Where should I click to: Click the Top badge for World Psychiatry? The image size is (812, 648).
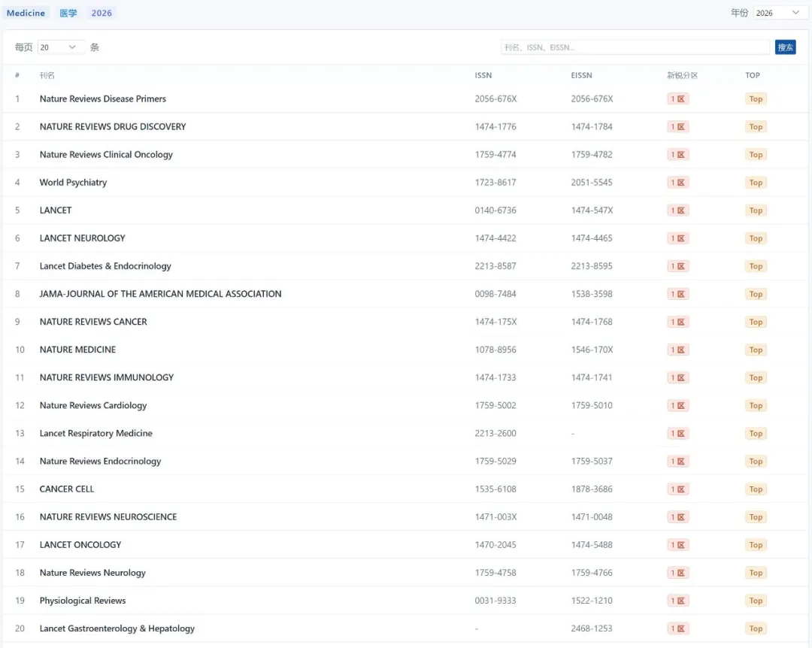tap(756, 183)
